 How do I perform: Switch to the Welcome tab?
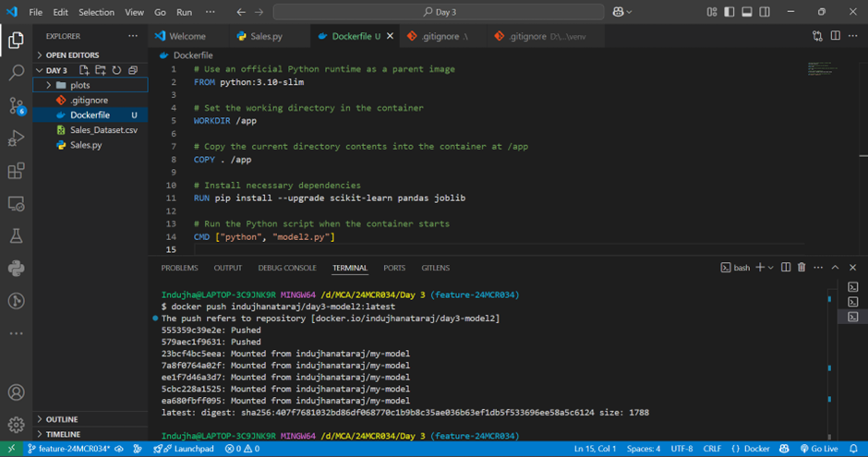coord(188,36)
